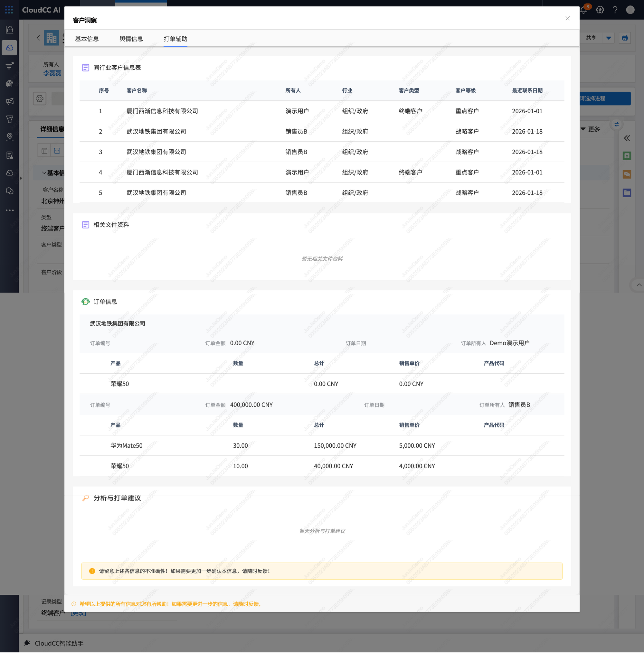644x653 pixels.
Task: Collapse right panel with double chevron
Action: click(x=627, y=138)
